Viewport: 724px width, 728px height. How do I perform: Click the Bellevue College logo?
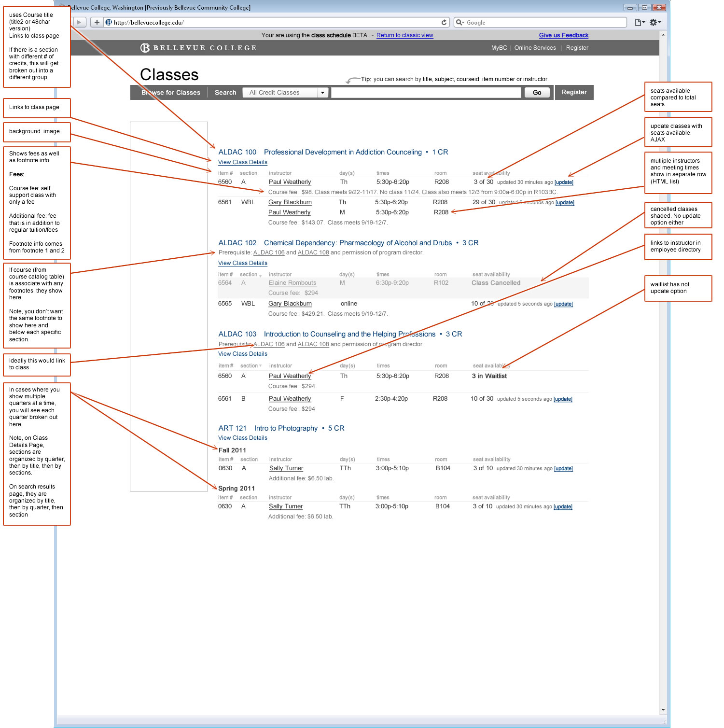pos(198,48)
